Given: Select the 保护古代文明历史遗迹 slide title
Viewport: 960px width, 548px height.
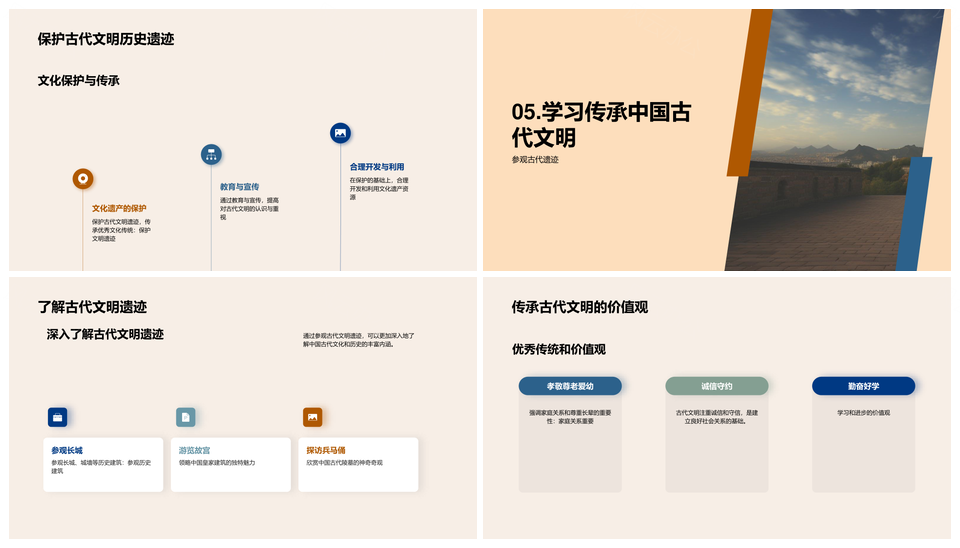Looking at the screenshot, I should pos(106,39).
